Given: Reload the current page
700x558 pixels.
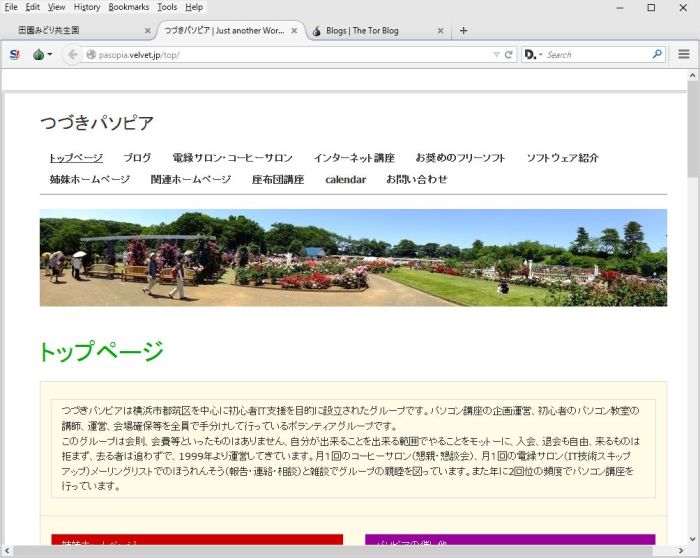Looking at the screenshot, I should pos(509,54).
